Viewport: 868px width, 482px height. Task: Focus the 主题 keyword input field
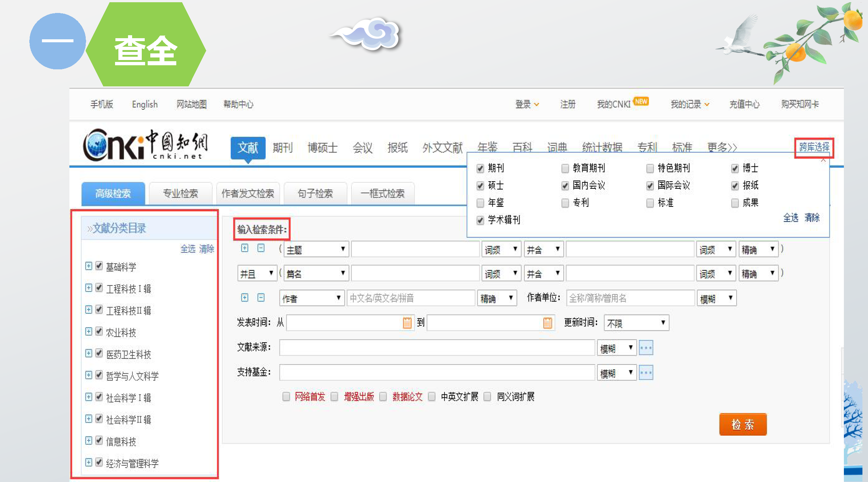click(x=415, y=250)
